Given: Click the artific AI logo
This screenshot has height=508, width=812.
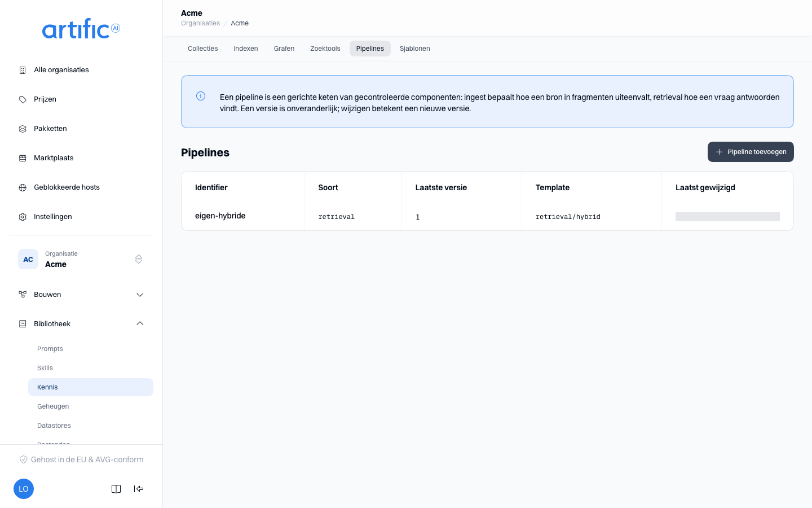Looking at the screenshot, I should pyautogui.click(x=81, y=29).
